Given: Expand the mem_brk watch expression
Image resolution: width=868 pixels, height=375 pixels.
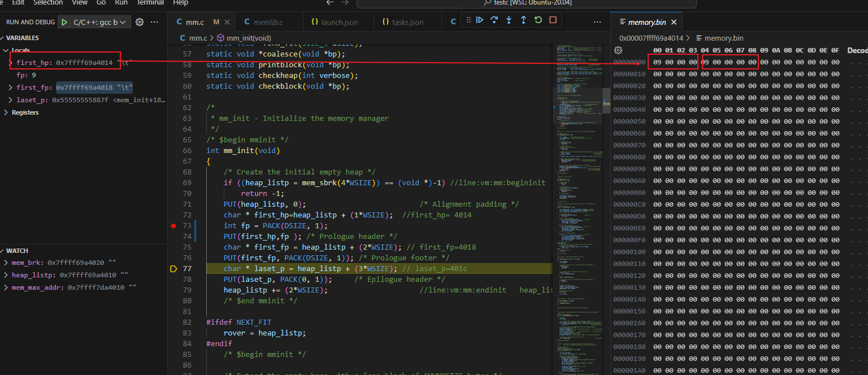Looking at the screenshot, I should pos(6,263).
